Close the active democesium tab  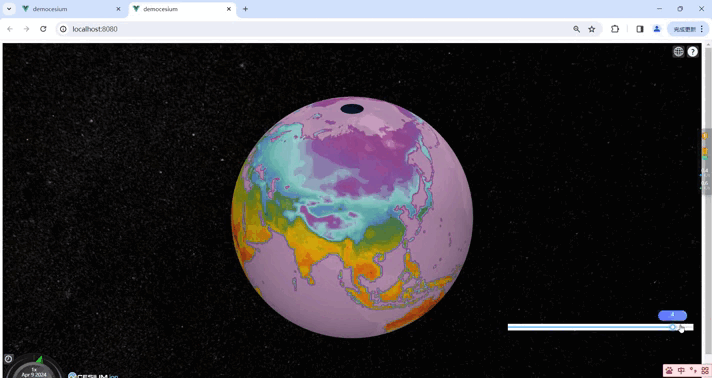[x=229, y=9]
